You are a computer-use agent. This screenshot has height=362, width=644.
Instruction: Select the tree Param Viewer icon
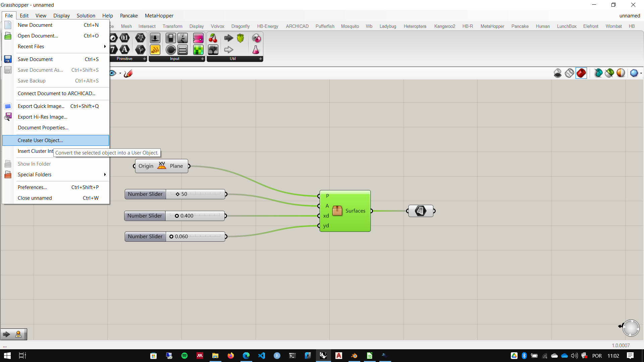[x=213, y=50]
